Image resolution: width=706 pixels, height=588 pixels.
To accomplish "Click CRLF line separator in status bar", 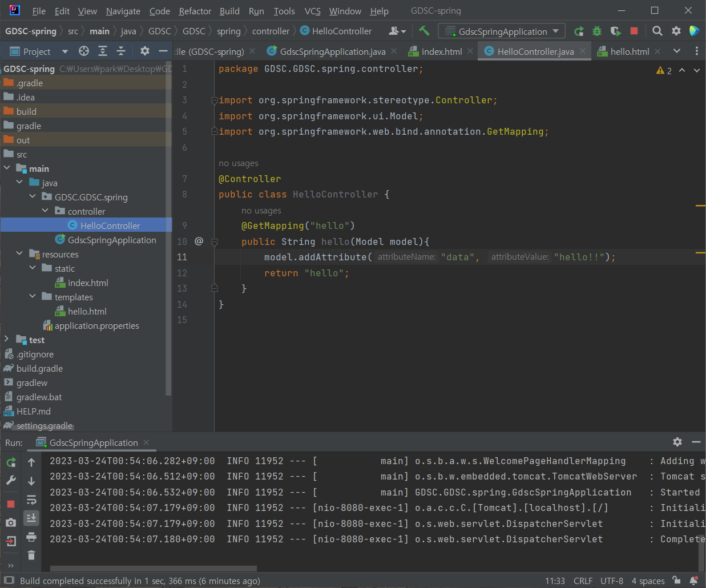I will pos(583,581).
